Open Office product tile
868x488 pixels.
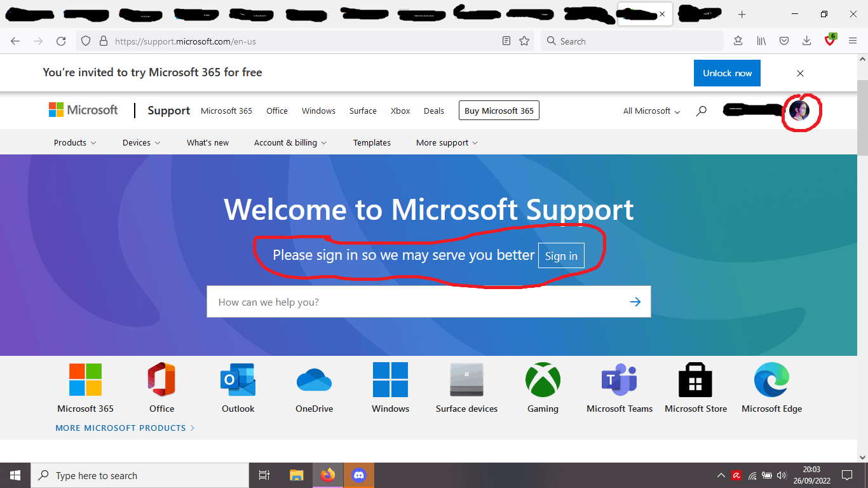(x=161, y=388)
